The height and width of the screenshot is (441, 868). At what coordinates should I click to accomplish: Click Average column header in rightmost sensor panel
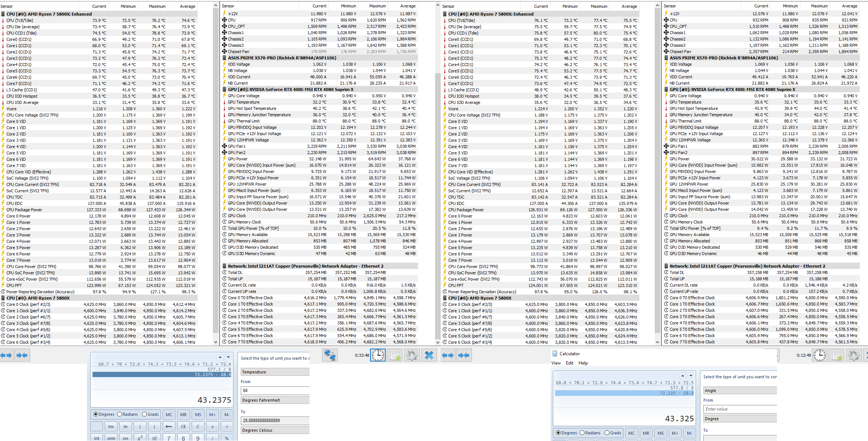[x=849, y=6]
